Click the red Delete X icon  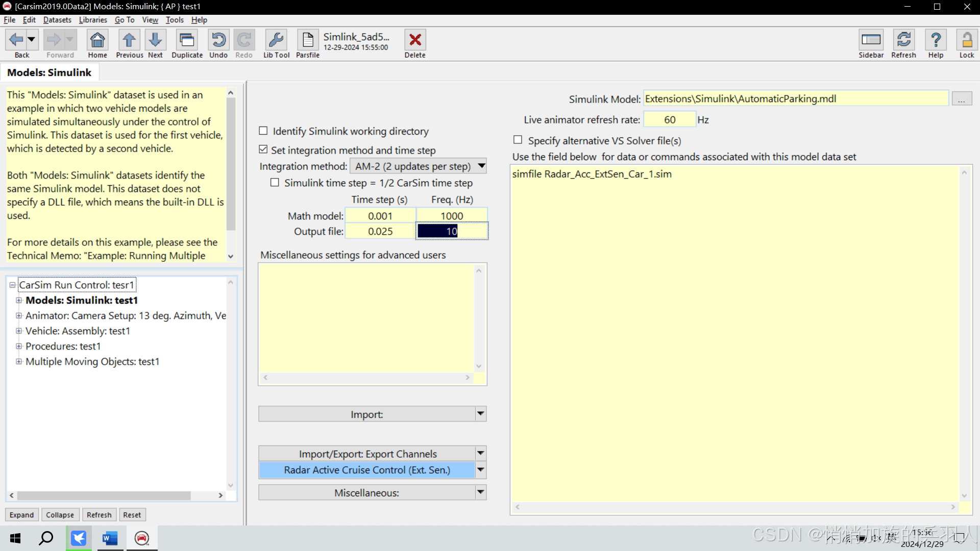coord(415,40)
